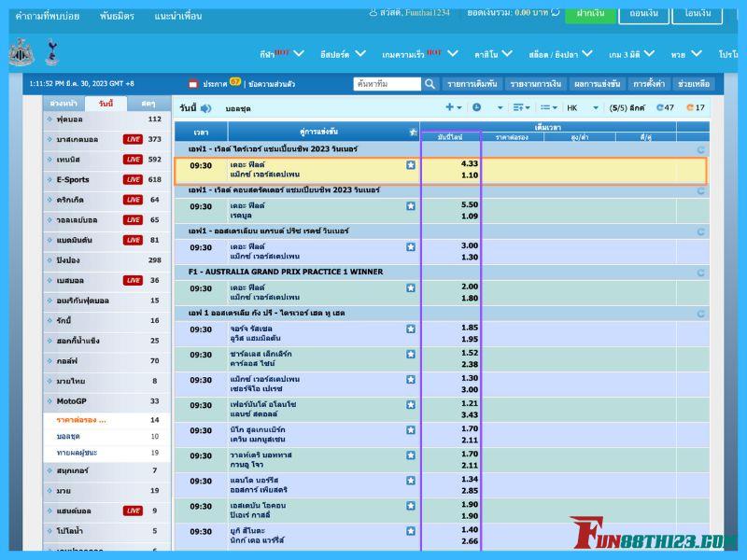Select the (5/5) ลีกค์ league filter
This screenshot has width=747, height=560.
tap(627, 108)
